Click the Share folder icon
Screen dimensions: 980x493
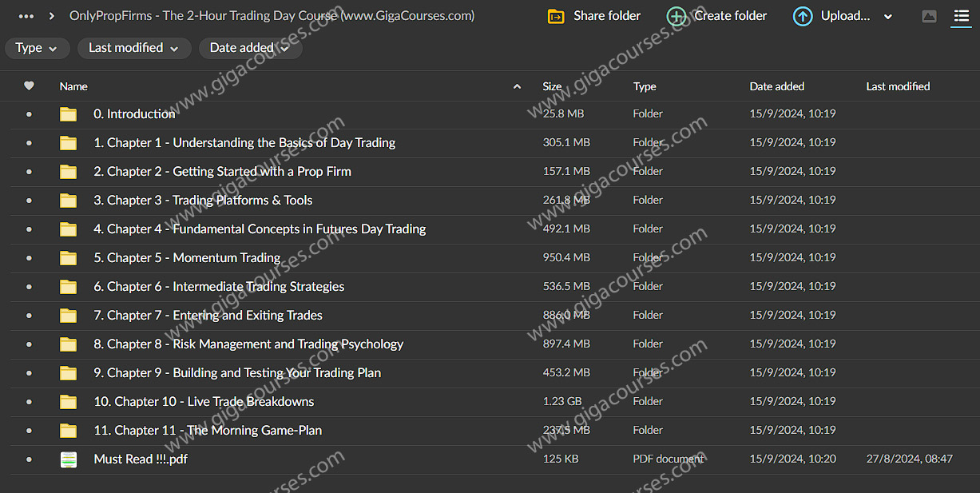coord(556,16)
